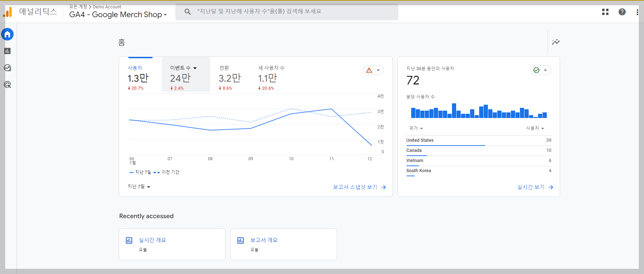This screenshot has height=274, width=644.
Task: Open the 지난 7일 date range dropdown
Action: click(139, 187)
